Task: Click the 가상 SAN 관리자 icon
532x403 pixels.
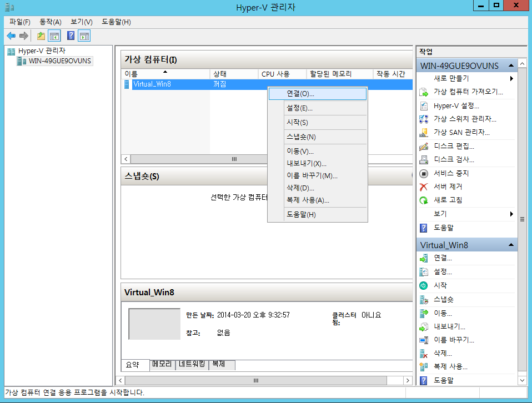Action: tap(424, 133)
